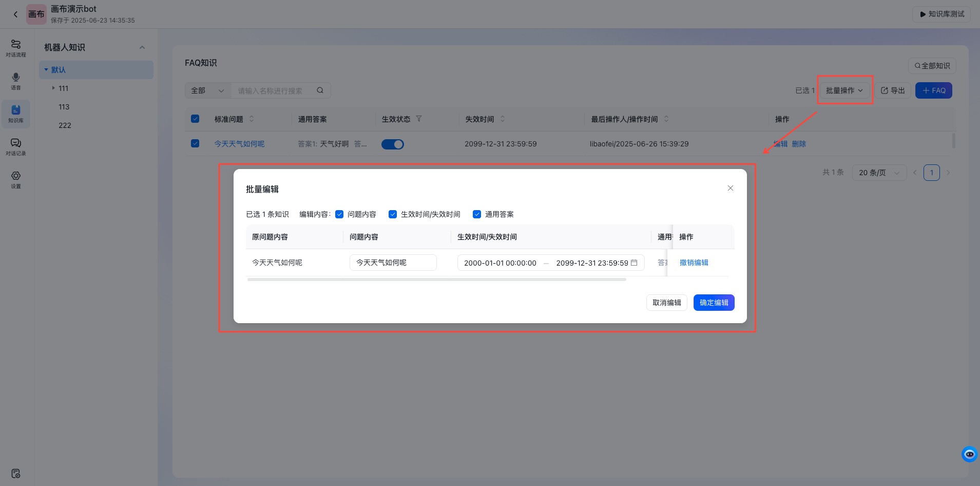Open the 知识库 knowledge base icon
980x486 pixels.
click(16, 114)
